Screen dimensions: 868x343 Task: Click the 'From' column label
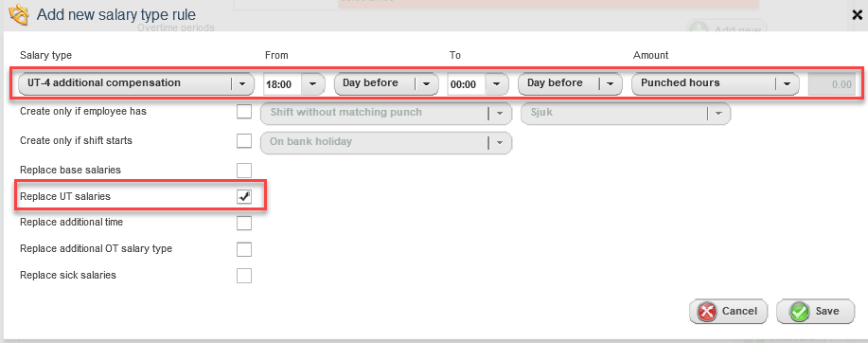tap(276, 55)
